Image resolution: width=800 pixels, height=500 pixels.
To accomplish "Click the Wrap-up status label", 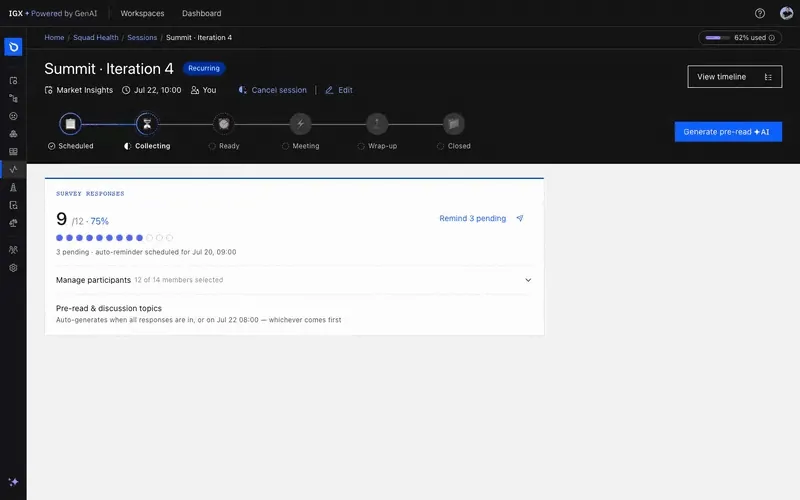I will 382,146.
